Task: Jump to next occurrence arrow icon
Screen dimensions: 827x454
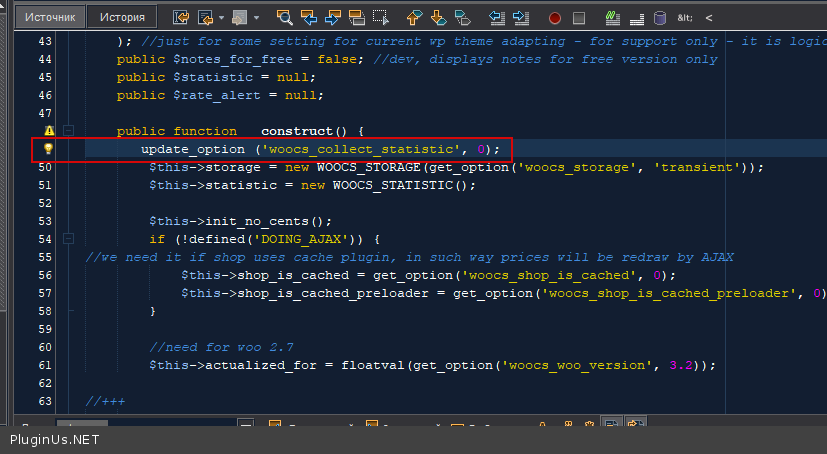Action: tap(333, 17)
